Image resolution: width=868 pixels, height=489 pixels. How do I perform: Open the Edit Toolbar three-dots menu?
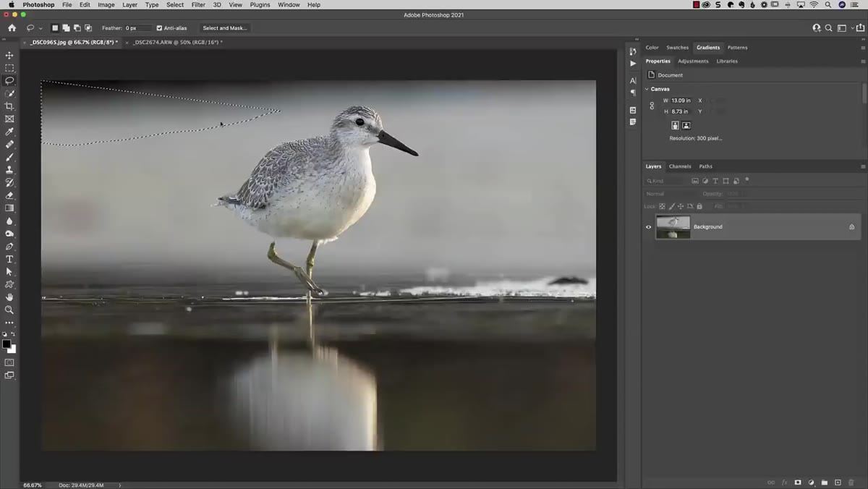pyautogui.click(x=9, y=323)
